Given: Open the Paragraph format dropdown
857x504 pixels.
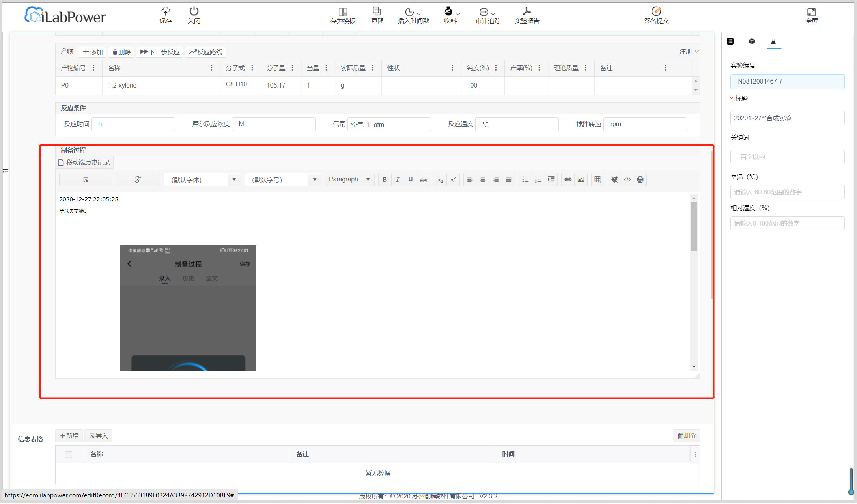Looking at the screenshot, I should click(349, 179).
